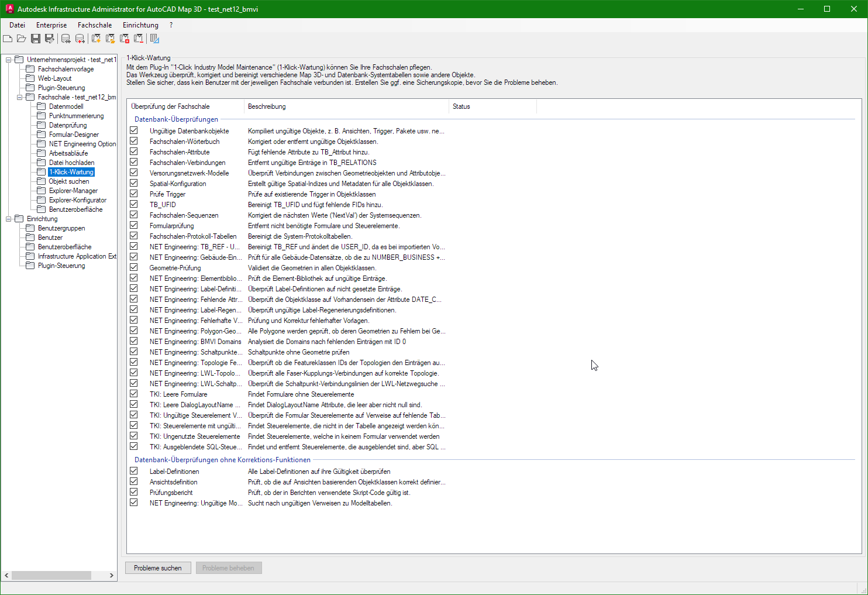
Task: Click the create new Fachschale star icon
Action: tap(97, 39)
